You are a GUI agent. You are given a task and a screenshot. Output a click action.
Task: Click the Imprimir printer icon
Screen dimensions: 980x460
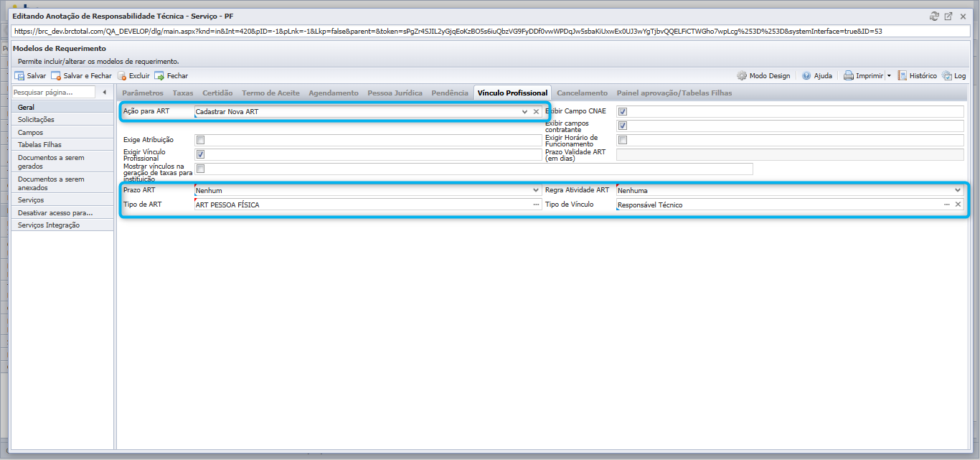coord(849,75)
